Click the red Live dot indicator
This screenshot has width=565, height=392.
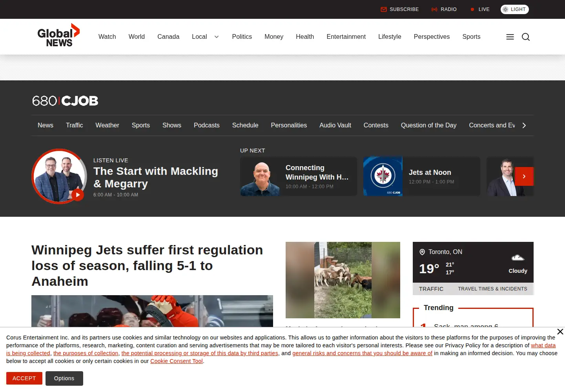tap(472, 9)
